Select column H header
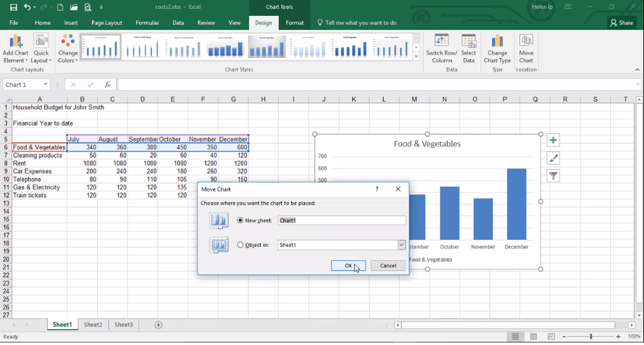This screenshot has width=644, height=345. click(x=263, y=99)
